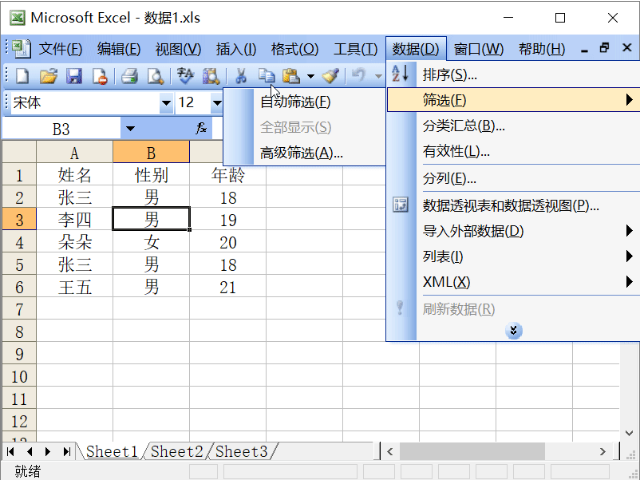Click the Save floppy disk icon
The width and height of the screenshot is (642, 481).
pos(73,76)
